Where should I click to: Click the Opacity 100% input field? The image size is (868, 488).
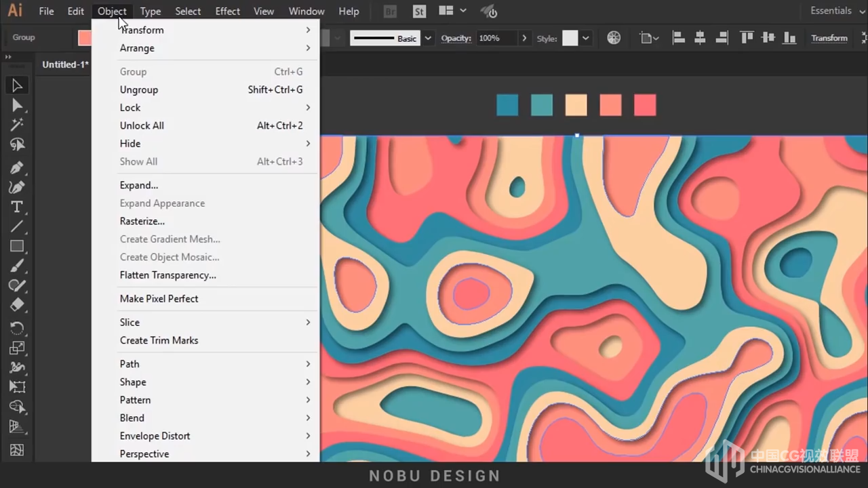coord(496,39)
